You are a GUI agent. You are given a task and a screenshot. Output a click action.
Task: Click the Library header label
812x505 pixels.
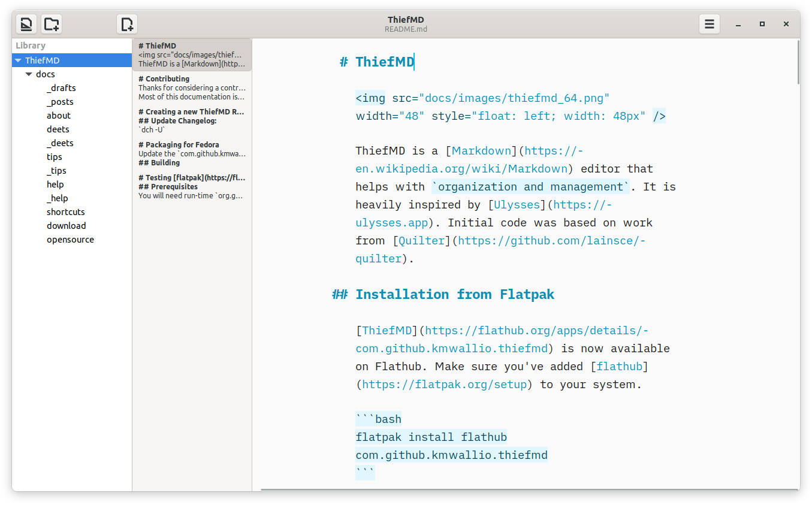coord(31,46)
